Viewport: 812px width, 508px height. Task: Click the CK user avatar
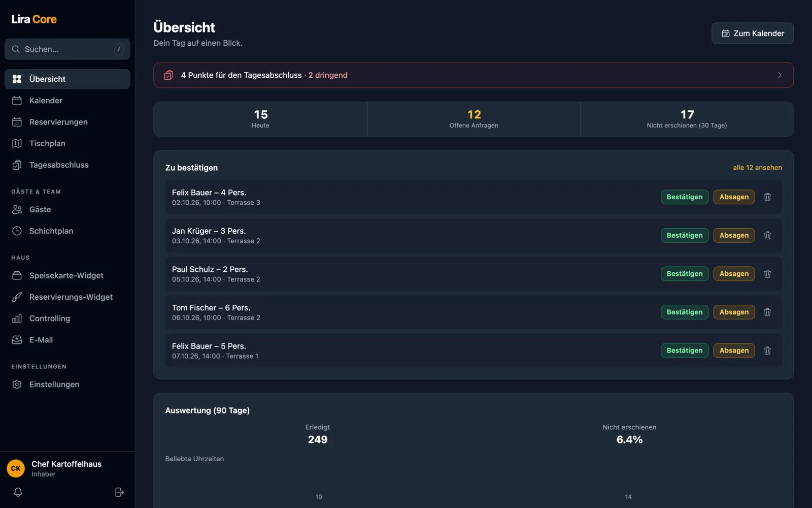[x=16, y=468]
